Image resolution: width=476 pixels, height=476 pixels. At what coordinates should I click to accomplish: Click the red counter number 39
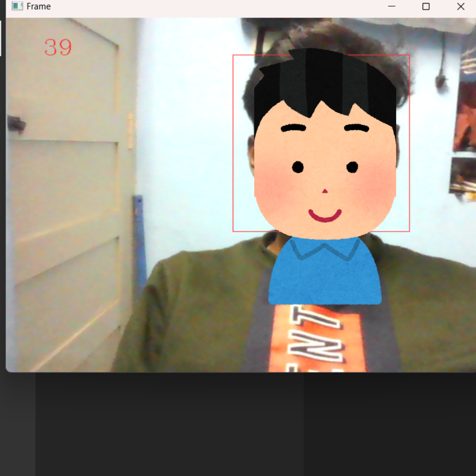point(58,48)
